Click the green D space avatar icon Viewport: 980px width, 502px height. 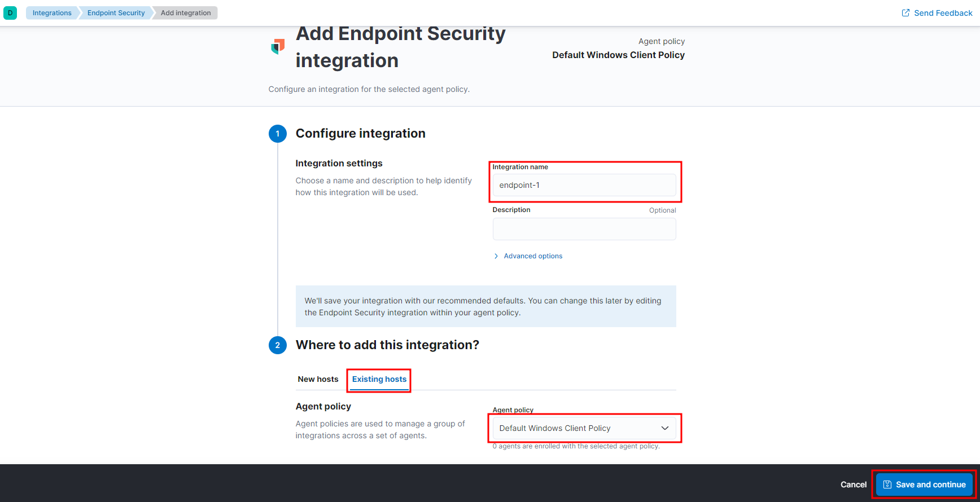pyautogui.click(x=10, y=13)
